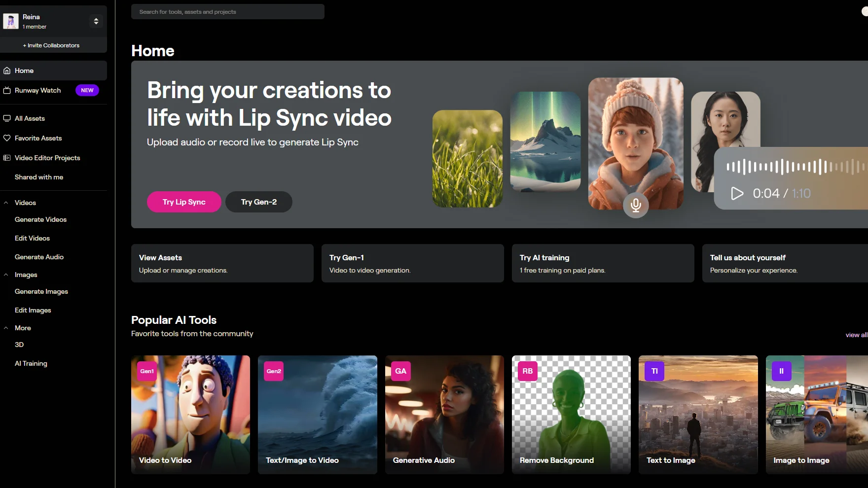Open the Text/Image to Video thumbnail

(x=318, y=415)
